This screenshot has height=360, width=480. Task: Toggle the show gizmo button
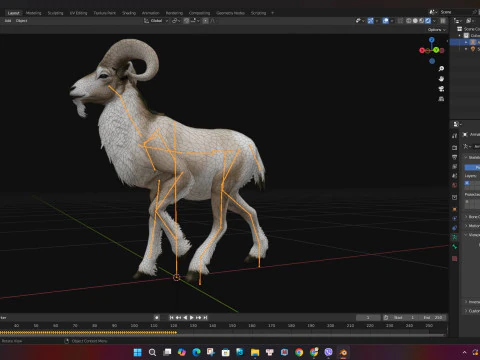click(x=370, y=21)
